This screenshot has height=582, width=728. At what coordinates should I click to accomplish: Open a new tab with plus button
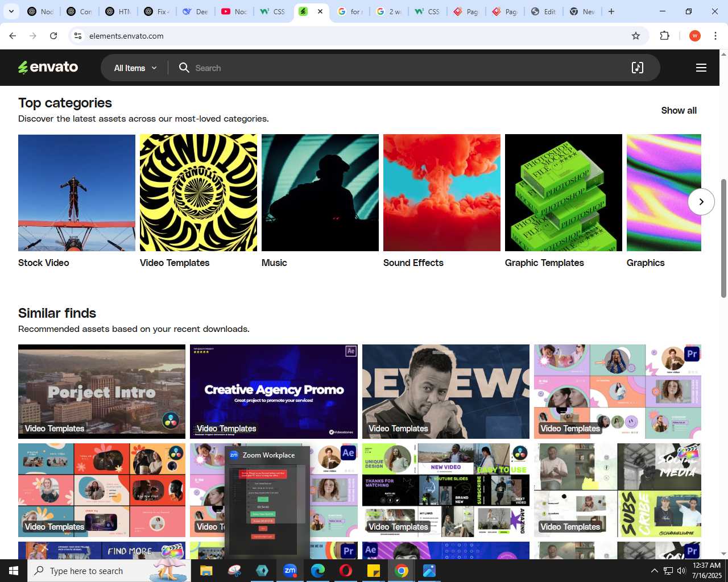pos(611,11)
